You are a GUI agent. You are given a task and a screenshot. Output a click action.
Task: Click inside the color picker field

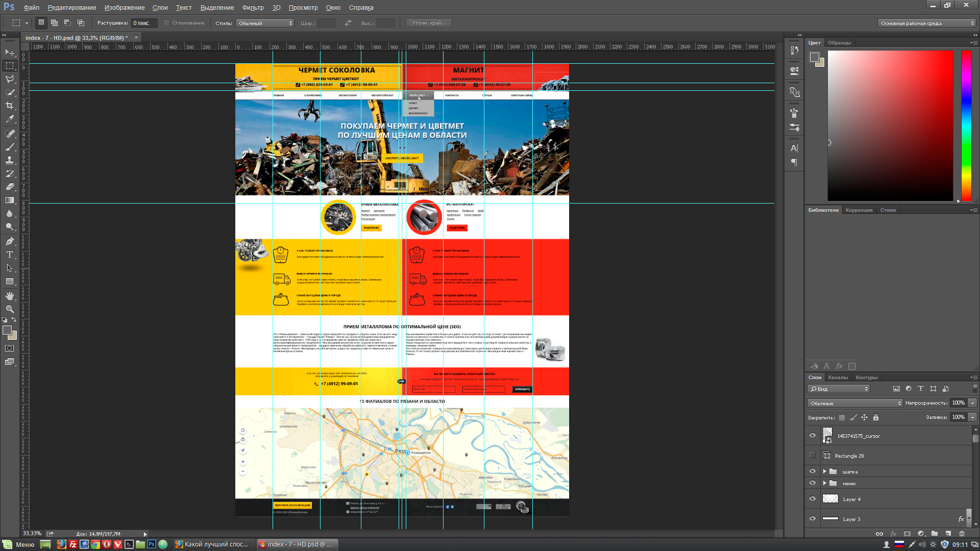890,126
